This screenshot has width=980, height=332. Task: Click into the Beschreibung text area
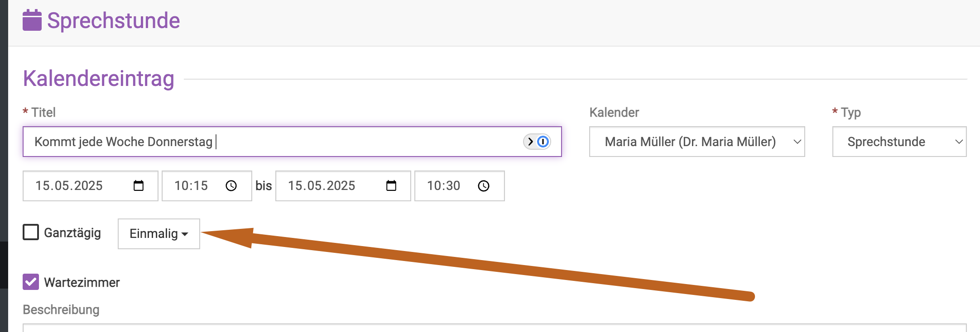click(x=495, y=328)
